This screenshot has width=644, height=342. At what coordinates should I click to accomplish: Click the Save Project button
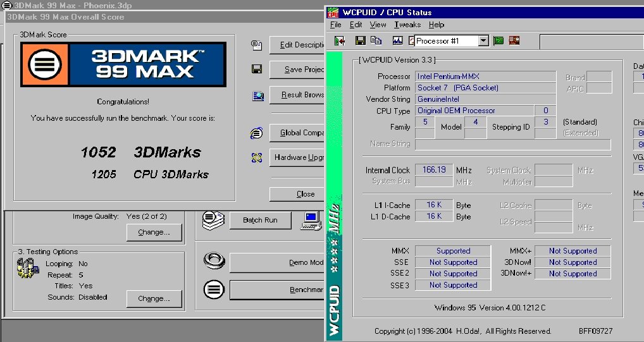coord(297,70)
